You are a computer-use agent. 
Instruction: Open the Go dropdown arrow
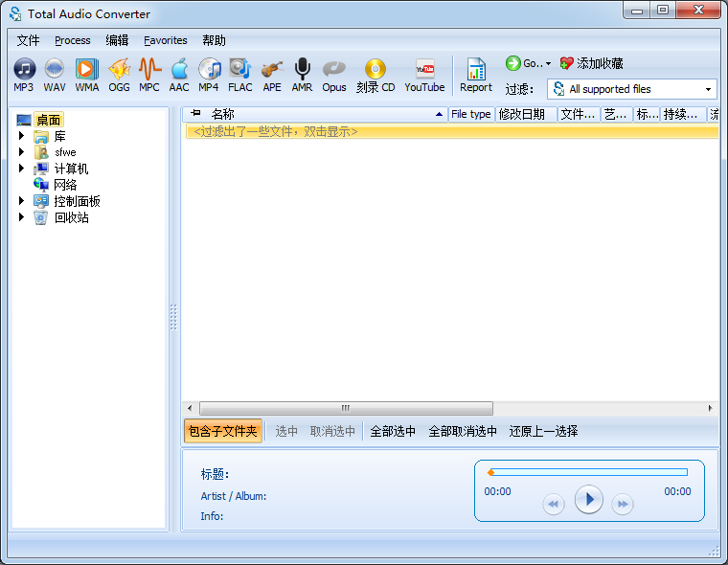pyautogui.click(x=548, y=64)
